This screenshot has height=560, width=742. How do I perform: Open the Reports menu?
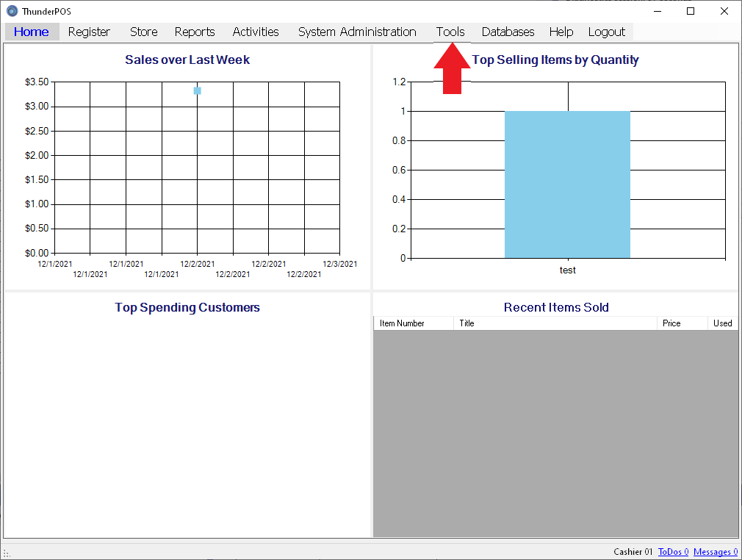pos(195,32)
